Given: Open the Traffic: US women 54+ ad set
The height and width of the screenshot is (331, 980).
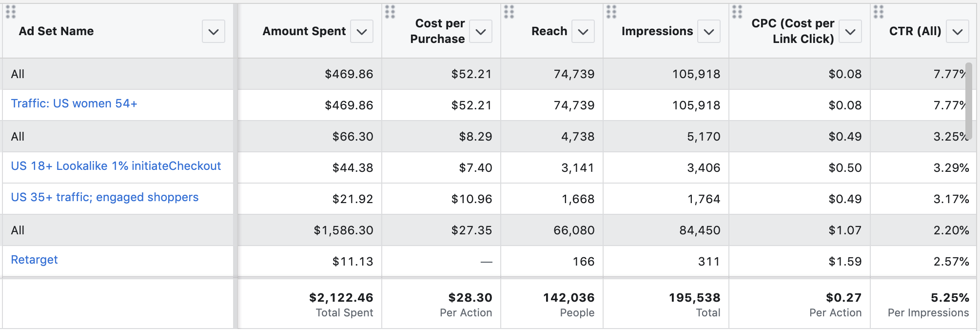Looking at the screenshot, I should point(74,103).
